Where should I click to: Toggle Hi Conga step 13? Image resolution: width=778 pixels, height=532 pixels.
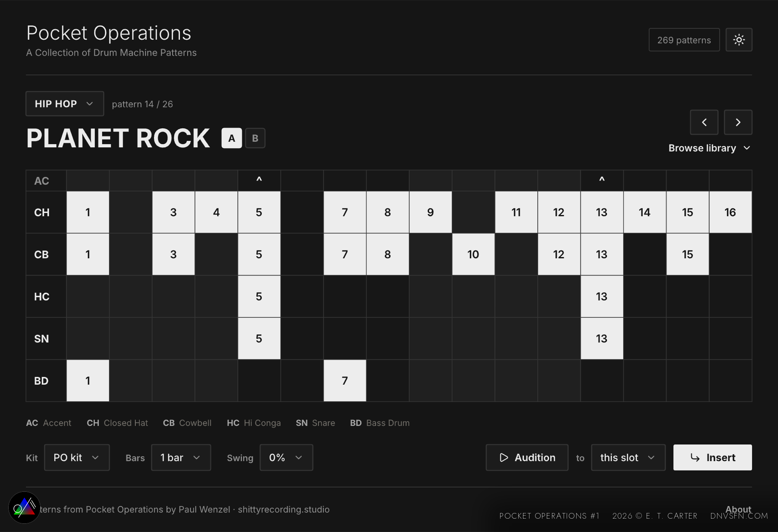tap(602, 296)
